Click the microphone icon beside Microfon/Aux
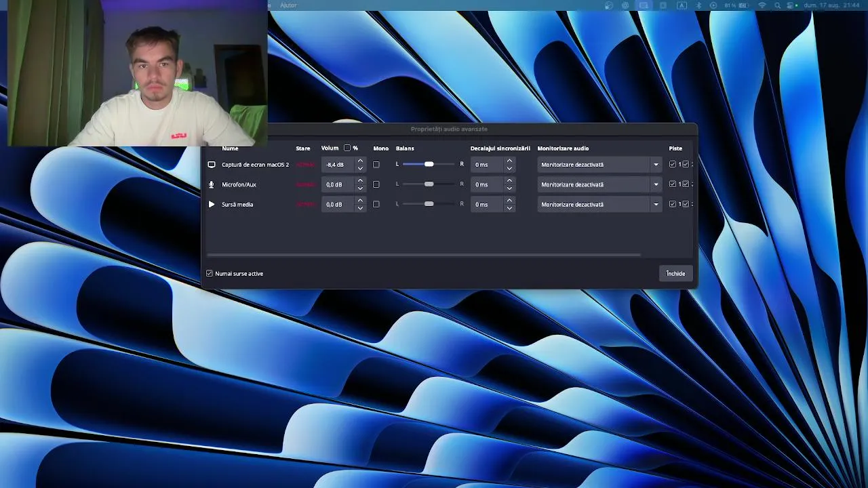Image resolution: width=868 pixels, height=488 pixels. tap(212, 184)
